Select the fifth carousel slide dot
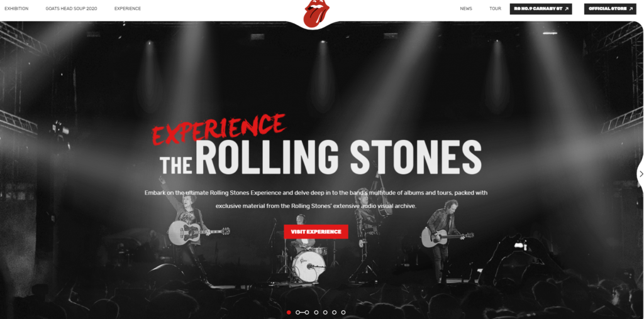The height and width of the screenshot is (319, 644). [325, 313]
